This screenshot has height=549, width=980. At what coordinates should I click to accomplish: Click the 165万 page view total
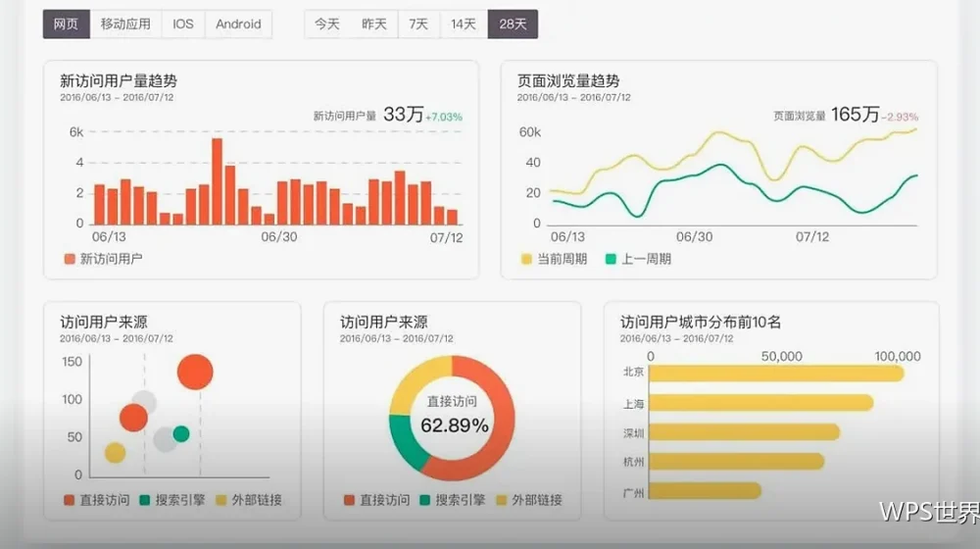click(855, 114)
